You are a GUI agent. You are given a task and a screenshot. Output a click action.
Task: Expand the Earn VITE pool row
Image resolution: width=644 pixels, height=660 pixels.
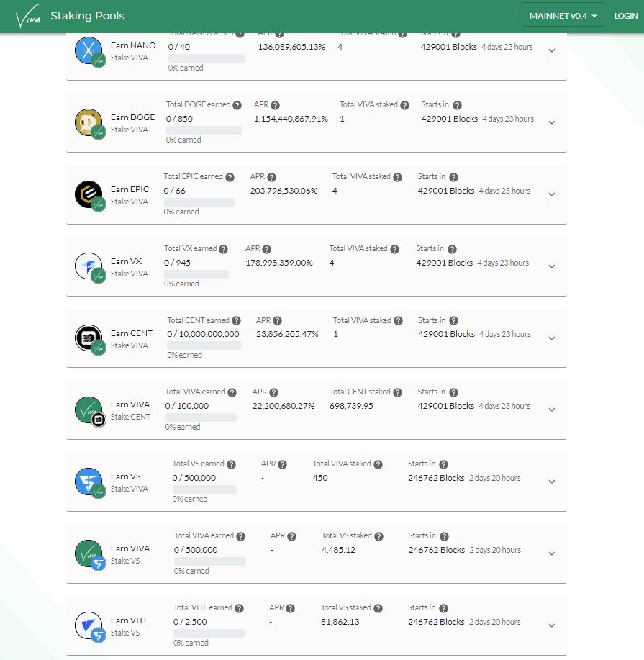click(552, 625)
